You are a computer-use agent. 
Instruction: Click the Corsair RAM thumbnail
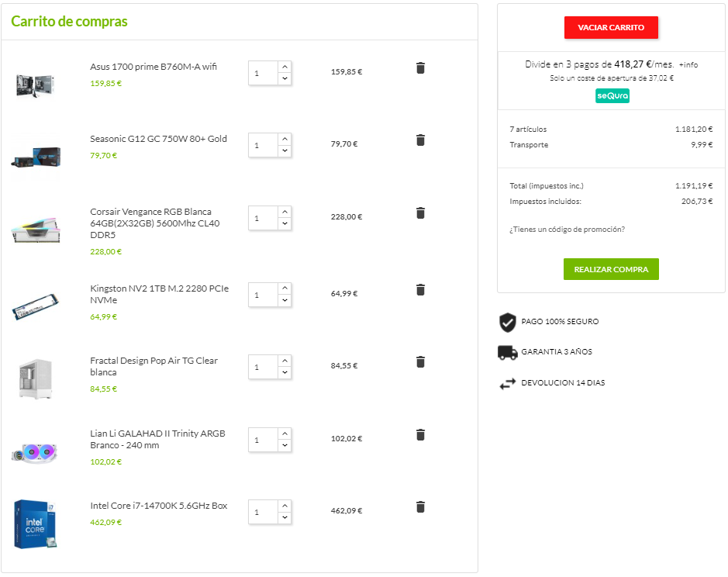pyautogui.click(x=36, y=230)
